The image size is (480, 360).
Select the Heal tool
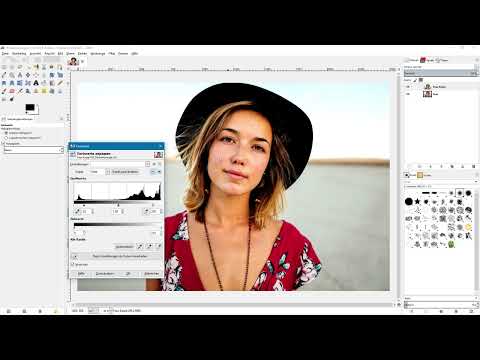(44, 91)
